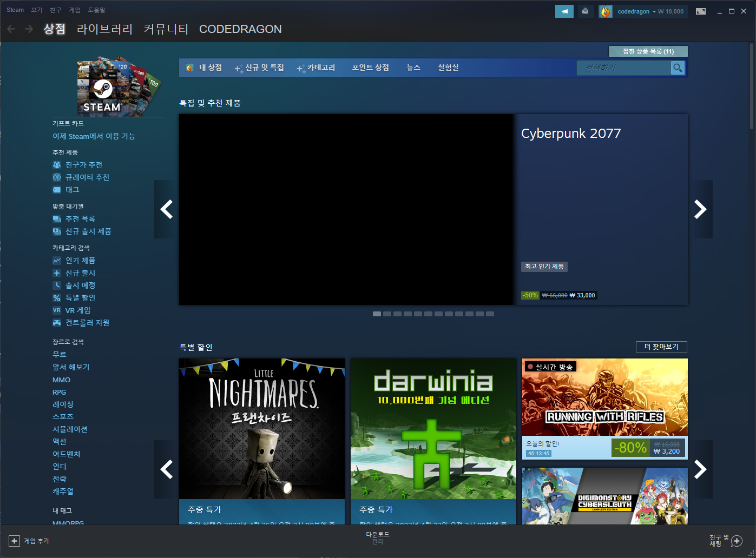Open the 친구 menu
Viewport: 756px width, 558px height.
56,10
